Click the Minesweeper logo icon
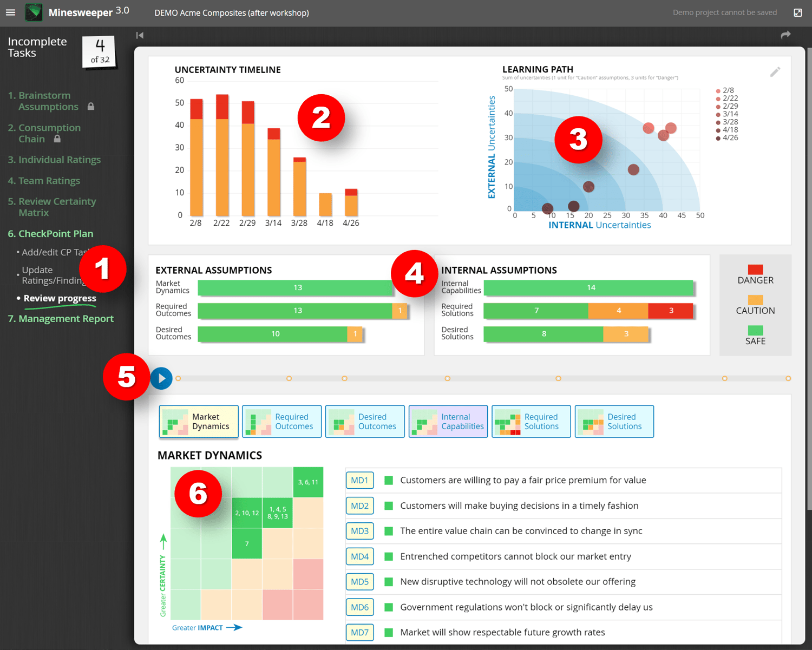This screenshot has height=650, width=812. pyautogui.click(x=34, y=12)
